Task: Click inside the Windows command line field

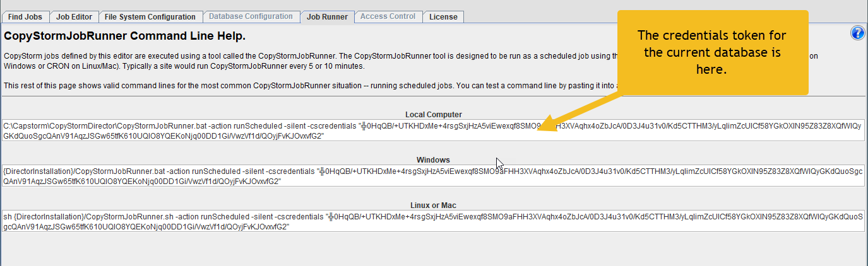Action: click(x=432, y=176)
